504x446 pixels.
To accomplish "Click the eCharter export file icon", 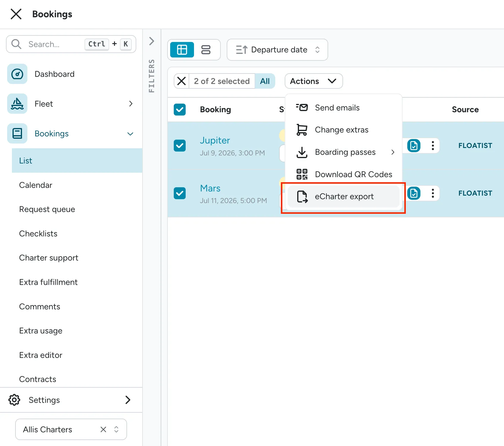I will tap(302, 197).
